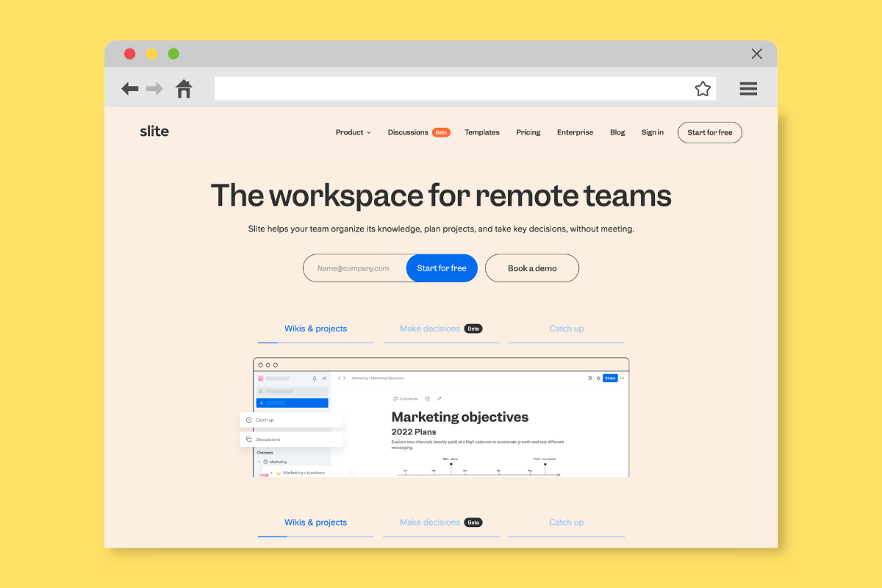This screenshot has width=882, height=588.
Task: Click the yellow window dot in the browser frame
Action: 151,54
